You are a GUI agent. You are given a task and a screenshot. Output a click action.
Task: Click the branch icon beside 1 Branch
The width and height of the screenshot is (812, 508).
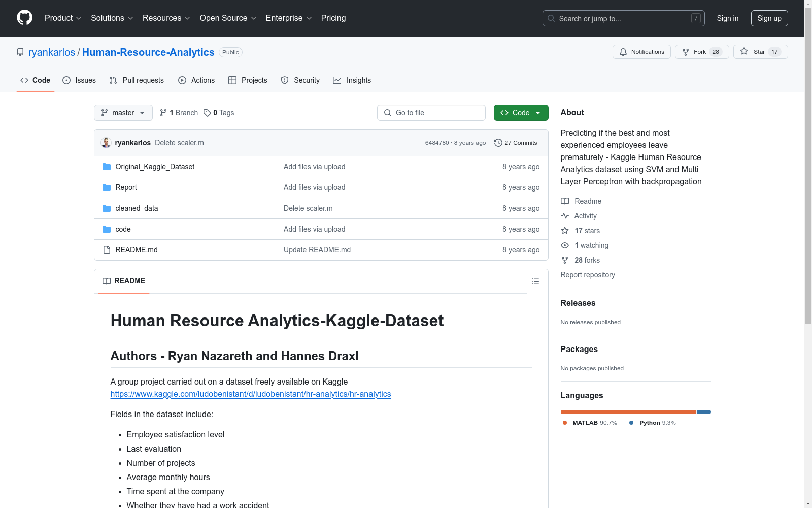coord(163,113)
